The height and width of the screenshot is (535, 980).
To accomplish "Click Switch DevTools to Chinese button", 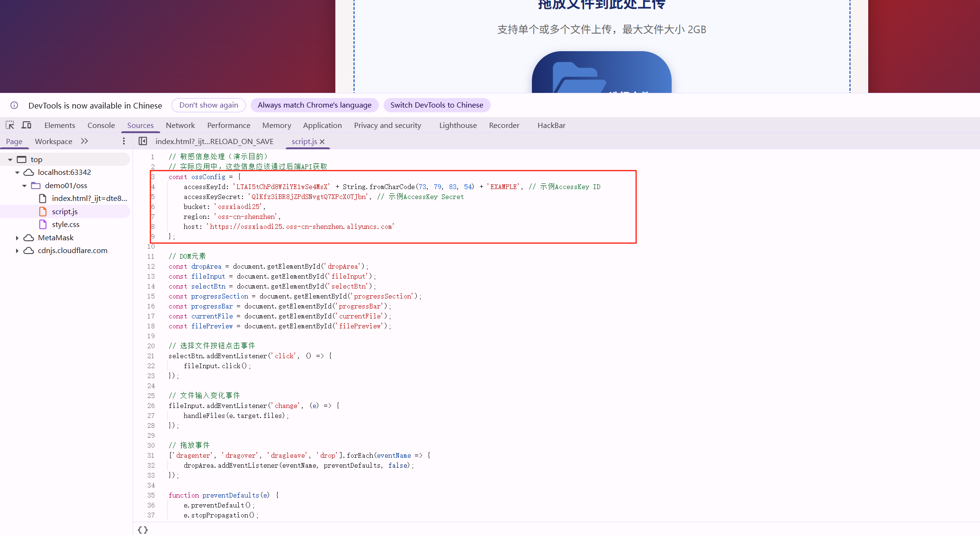I will 437,105.
